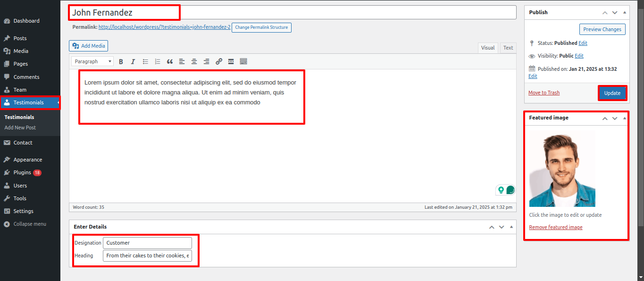Click the Add Media button
Screen dimensions: 644x281
point(89,46)
